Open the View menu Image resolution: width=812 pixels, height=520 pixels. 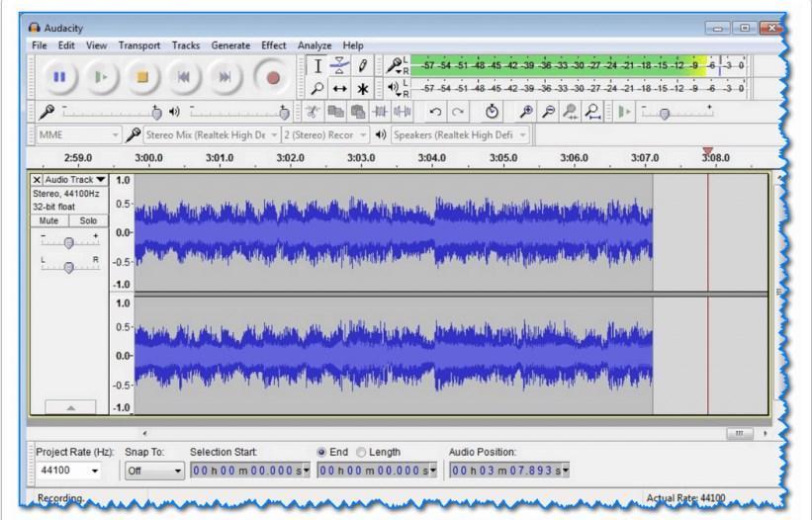pyautogui.click(x=96, y=45)
